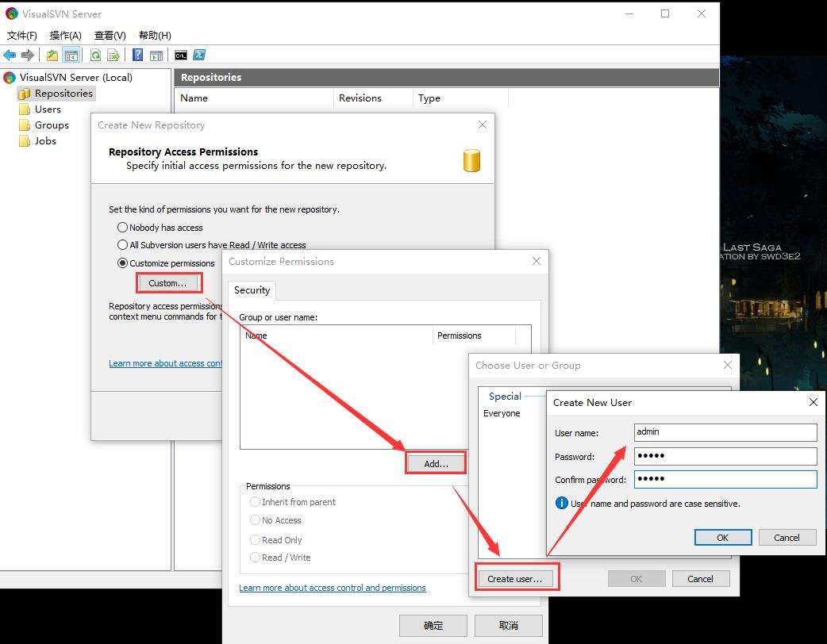Launch the PowerShell toolbar icon
Viewport: 827px width, 644px height.
[x=199, y=55]
